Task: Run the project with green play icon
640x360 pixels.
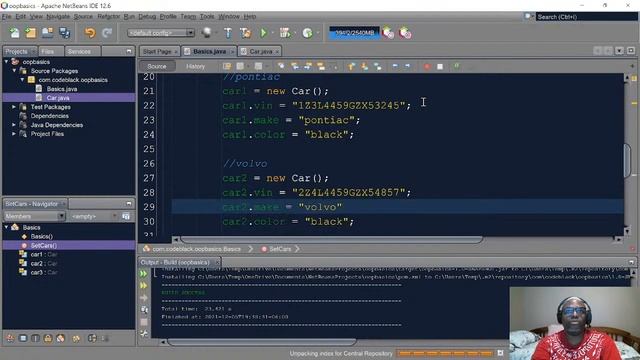Action: 264,33
